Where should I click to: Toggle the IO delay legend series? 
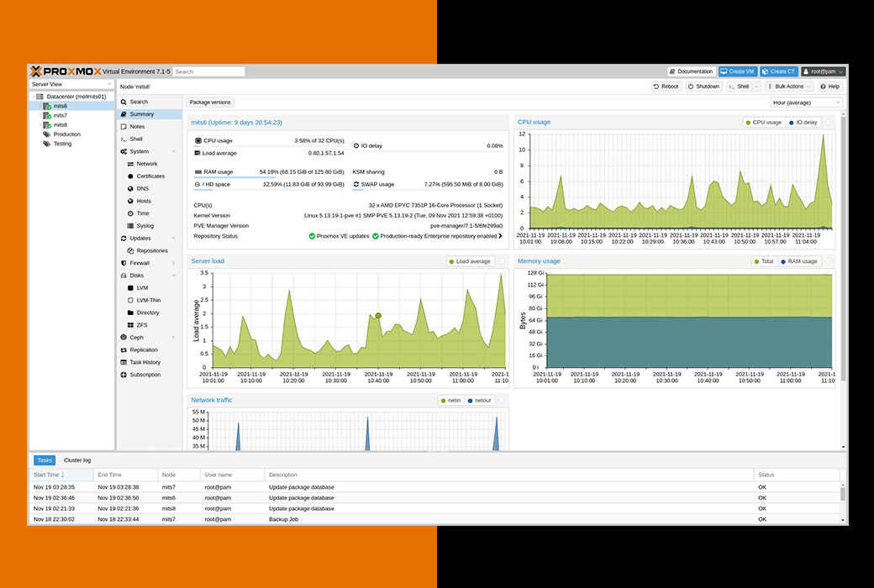coord(803,123)
